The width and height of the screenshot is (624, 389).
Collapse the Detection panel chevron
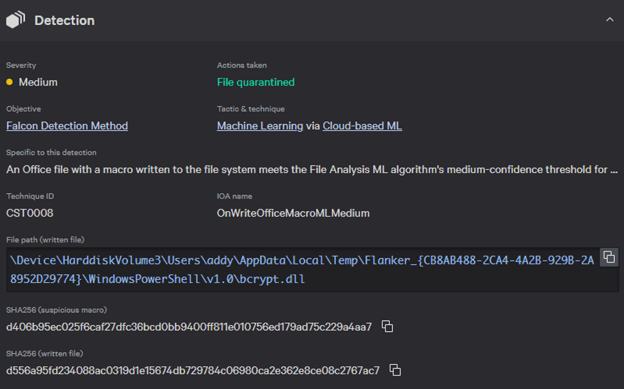tap(610, 20)
